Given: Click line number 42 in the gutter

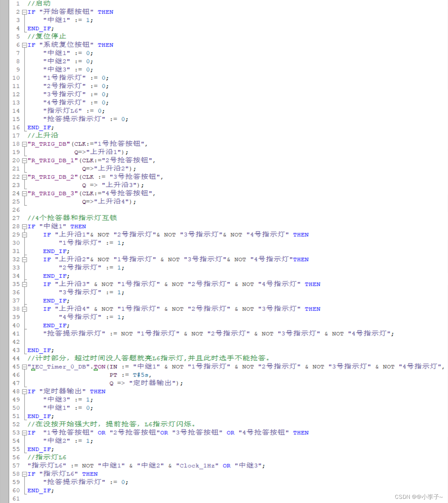Looking at the screenshot, I should 16,342.
